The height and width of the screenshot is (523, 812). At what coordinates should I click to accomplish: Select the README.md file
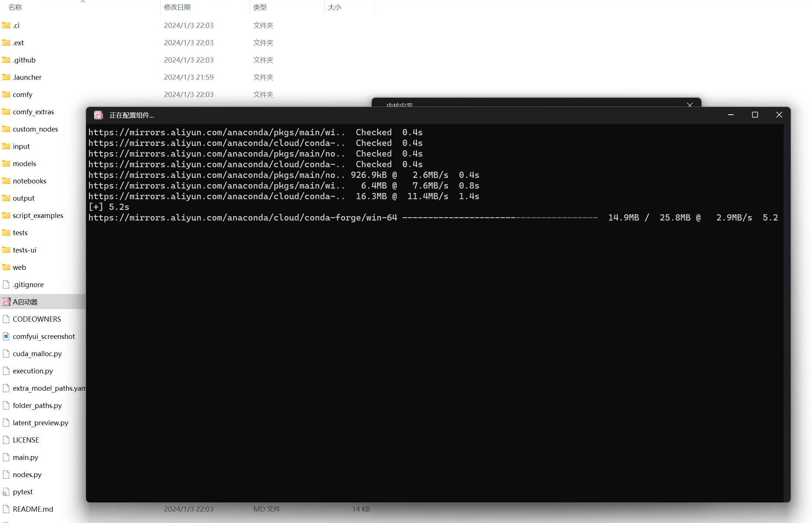pos(33,509)
